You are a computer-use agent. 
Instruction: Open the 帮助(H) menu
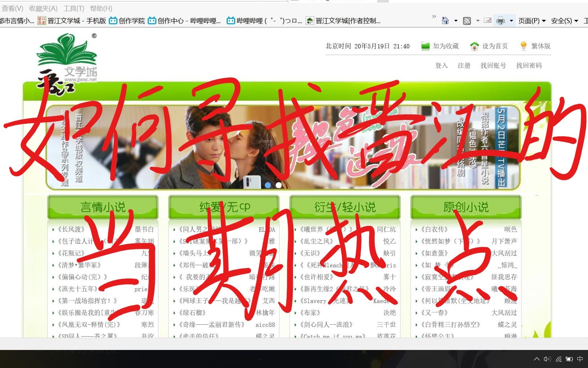(101, 8)
